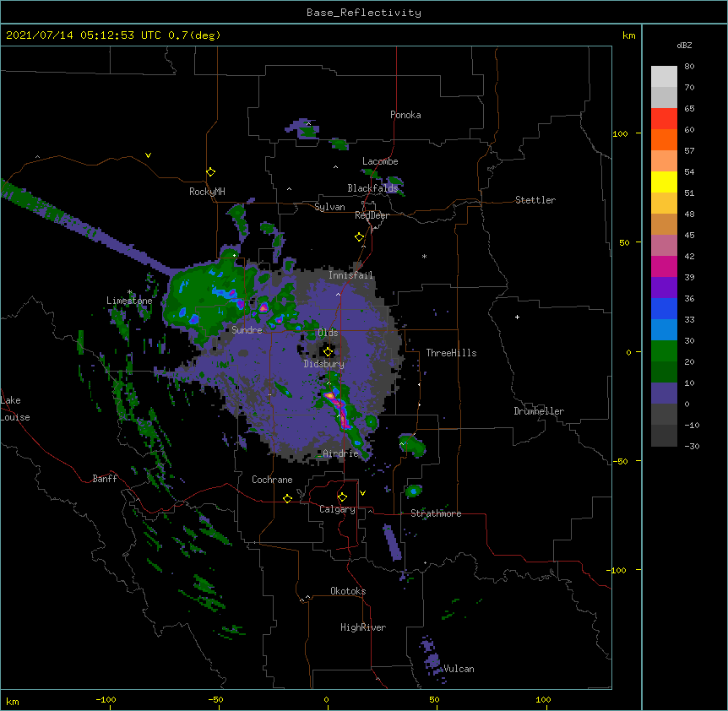Select the asterisk marker above Limestone label

pos(130,292)
